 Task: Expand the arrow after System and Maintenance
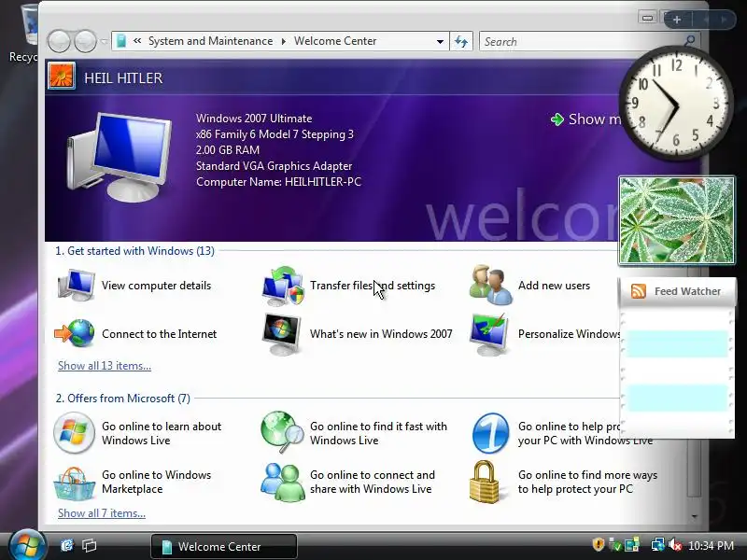284,41
